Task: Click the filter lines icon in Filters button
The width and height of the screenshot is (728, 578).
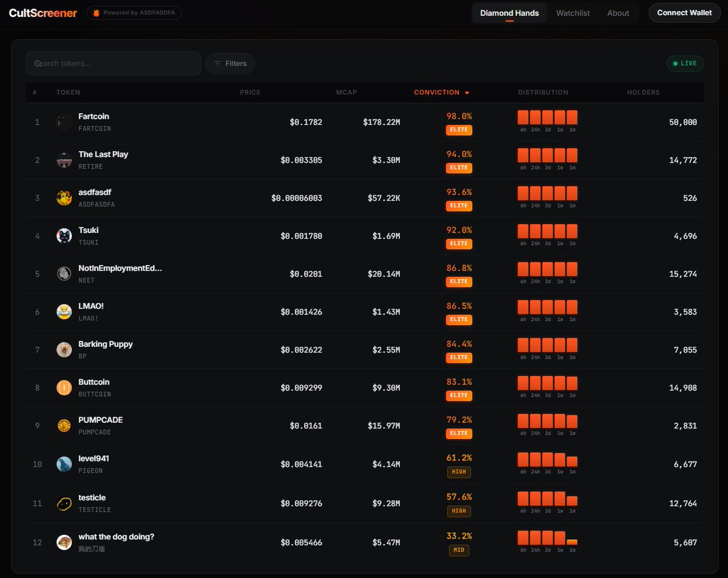Action: (x=218, y=64)
